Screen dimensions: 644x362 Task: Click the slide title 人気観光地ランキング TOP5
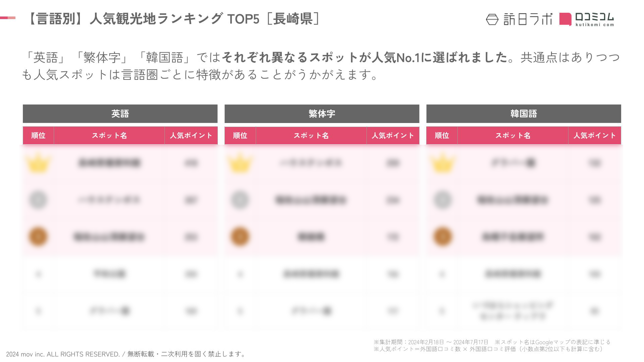point(175,19)
